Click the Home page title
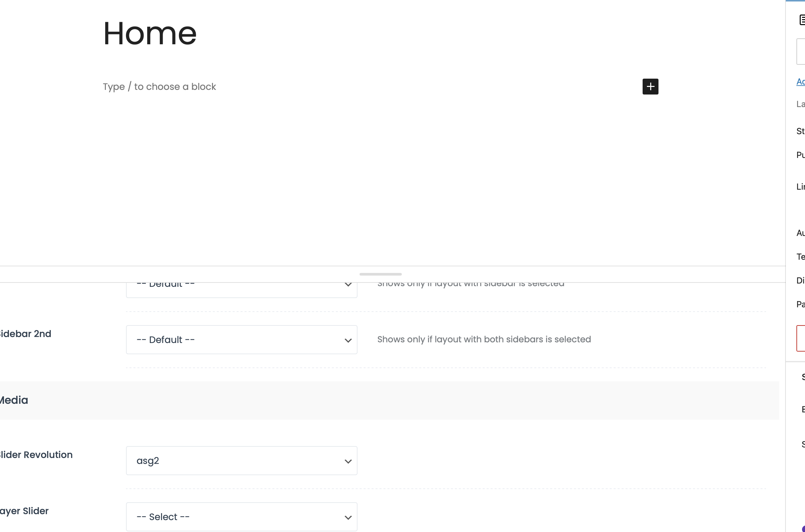805x532 pixels. pos(150,33)
